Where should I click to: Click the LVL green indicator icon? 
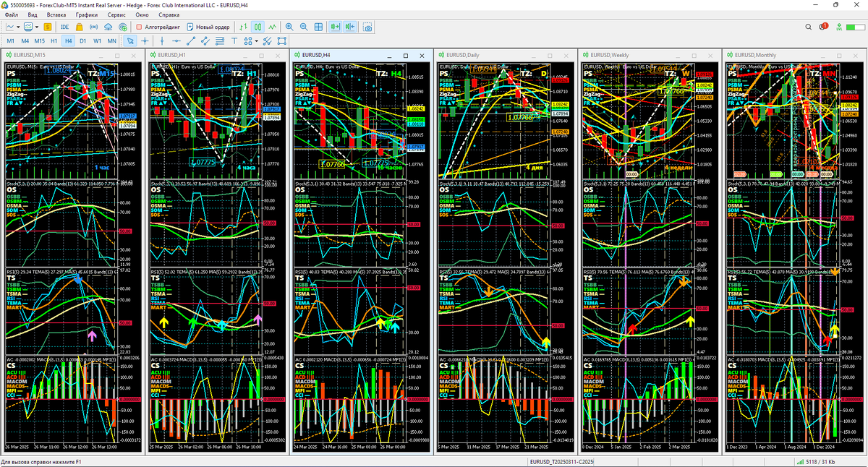pos(838,27)
